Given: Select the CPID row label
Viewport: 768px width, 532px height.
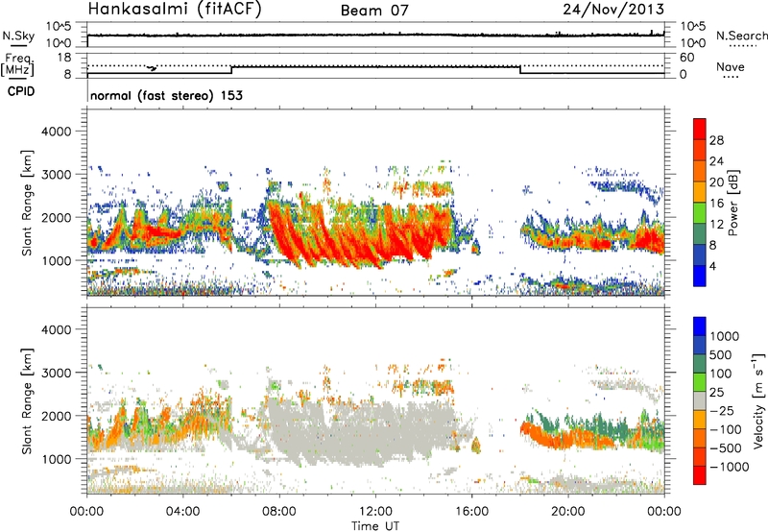Looking at the screenshot, I should tap(21, 91).
